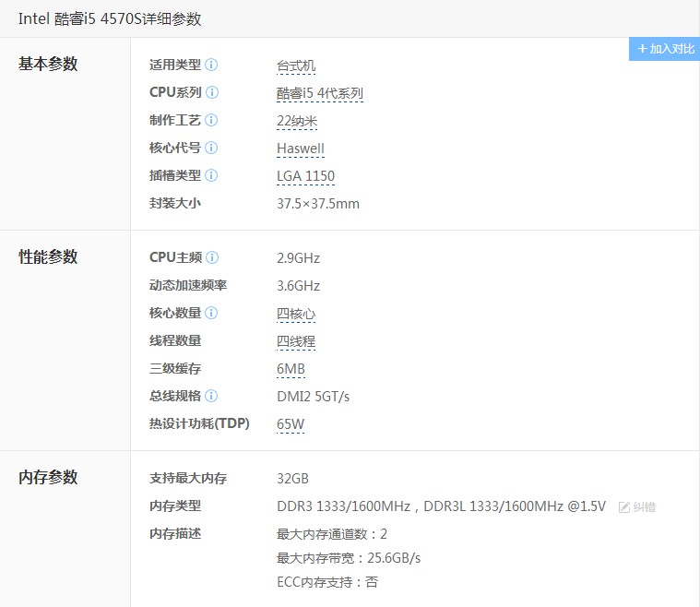Select the 37.5×37.5mm package size value
Viewport: 700px width, 607px height.
[x=318, y=204]
